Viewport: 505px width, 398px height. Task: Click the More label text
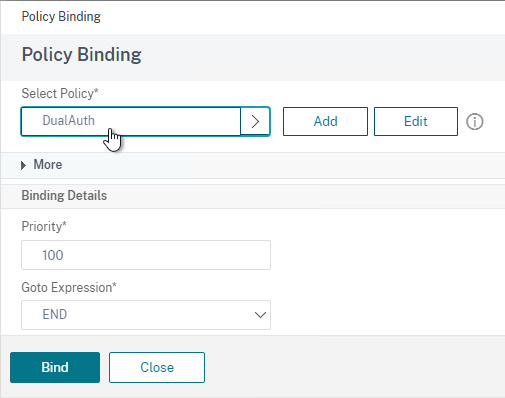tap(48, 165)
